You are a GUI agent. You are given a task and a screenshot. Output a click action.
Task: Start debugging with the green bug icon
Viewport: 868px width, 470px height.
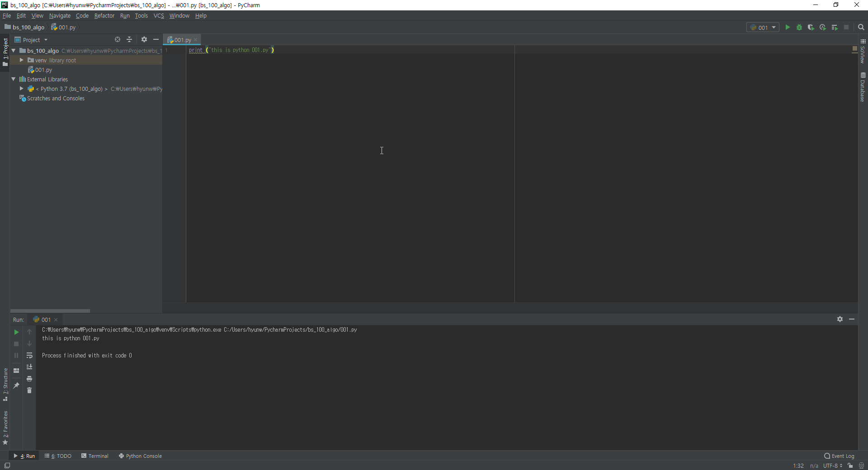click(799, 28)
